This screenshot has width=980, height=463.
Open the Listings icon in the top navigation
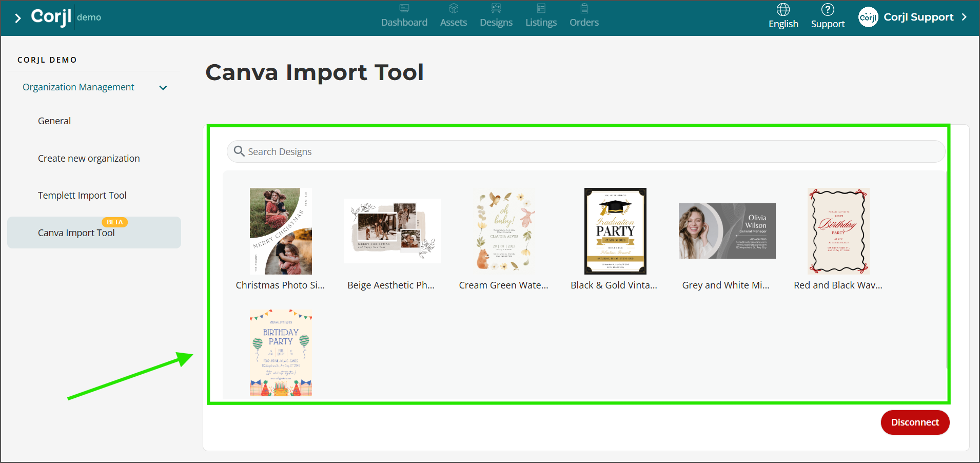tap(541, 8)
